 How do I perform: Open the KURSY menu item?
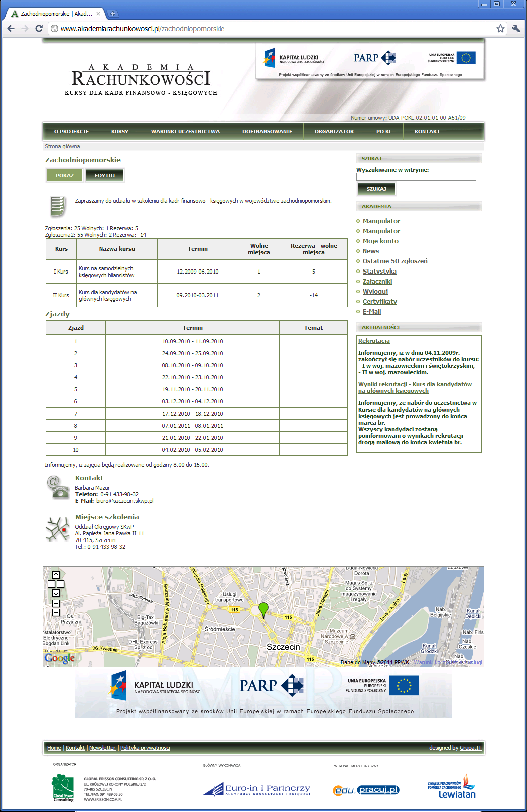pos(120,132)
